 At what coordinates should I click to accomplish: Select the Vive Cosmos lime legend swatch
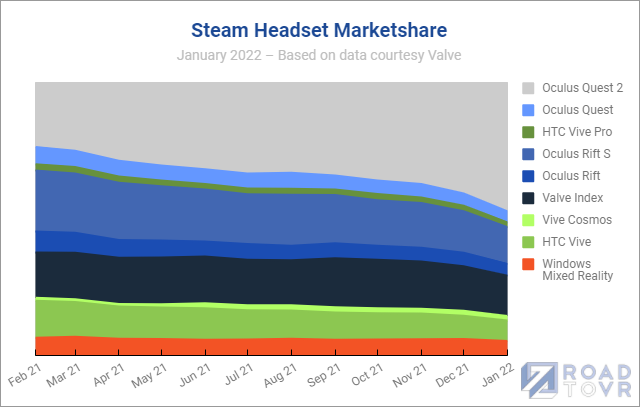[528, 220]
